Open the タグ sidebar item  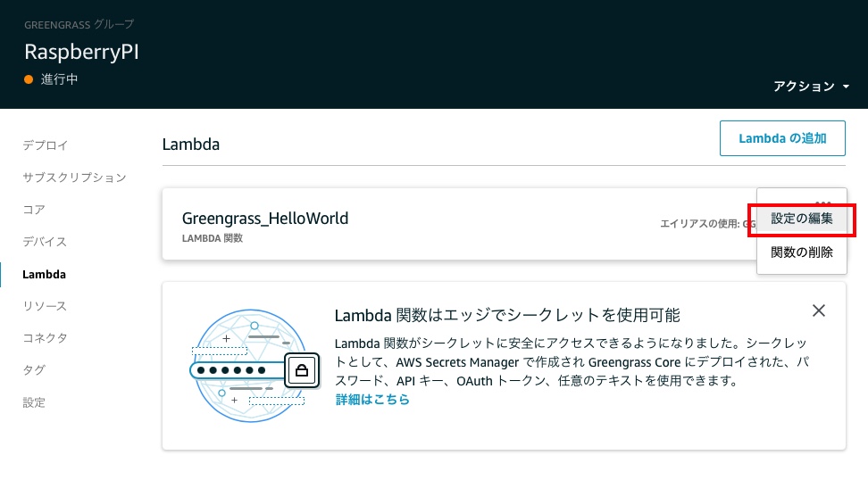34,370
